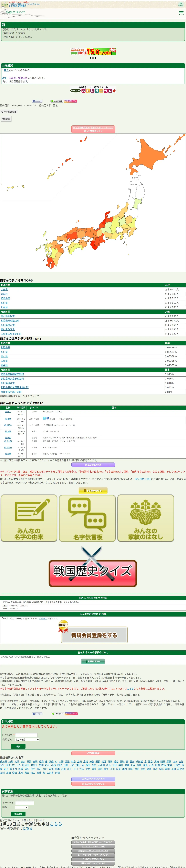Open 大和田 in recently searched names
The image size is (186, 868).
pos(101,765)
